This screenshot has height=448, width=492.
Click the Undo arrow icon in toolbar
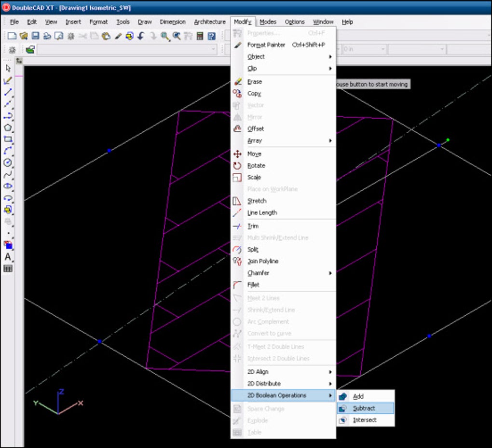141,36
